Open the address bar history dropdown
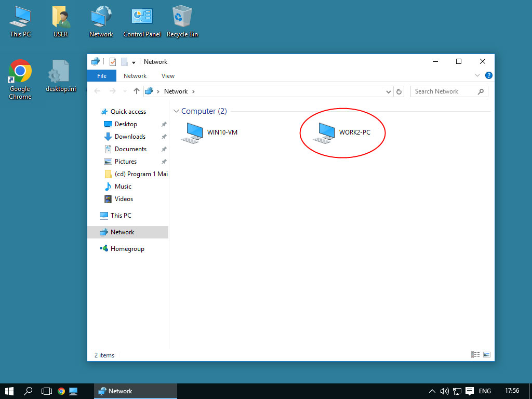The width and height of the screenshot is (532, 399). tap(389, 91)
